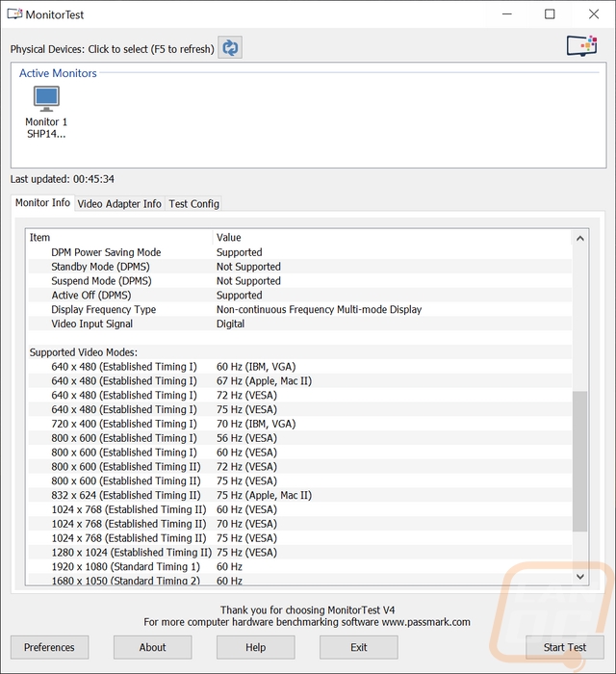
Task: Click the refresh devices icon
Action: [230, 48]
